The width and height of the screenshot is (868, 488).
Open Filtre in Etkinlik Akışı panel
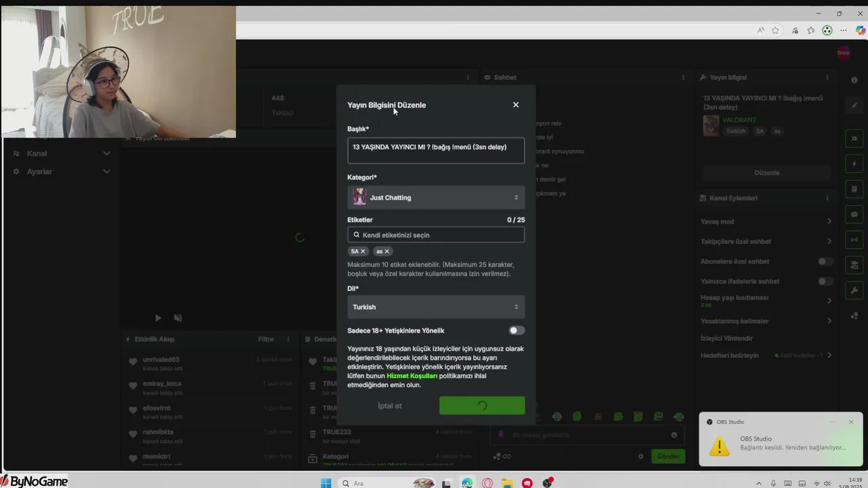[266, 339]
